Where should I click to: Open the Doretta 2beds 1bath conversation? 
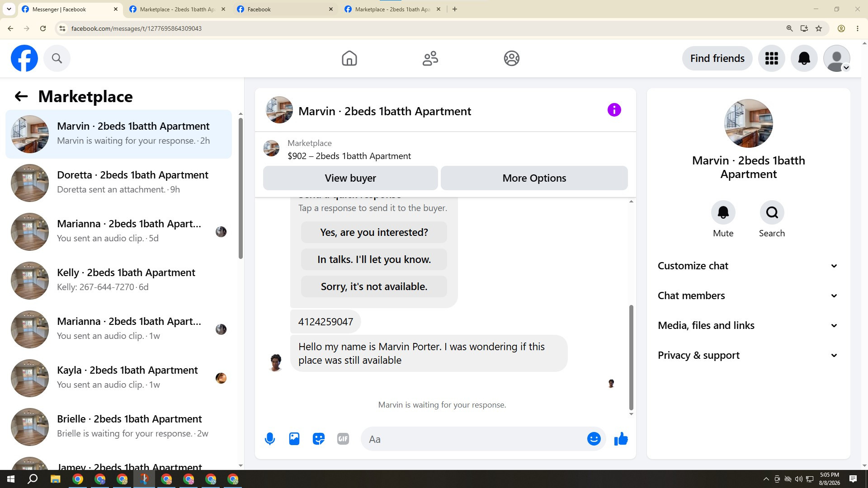click(118, 183)
